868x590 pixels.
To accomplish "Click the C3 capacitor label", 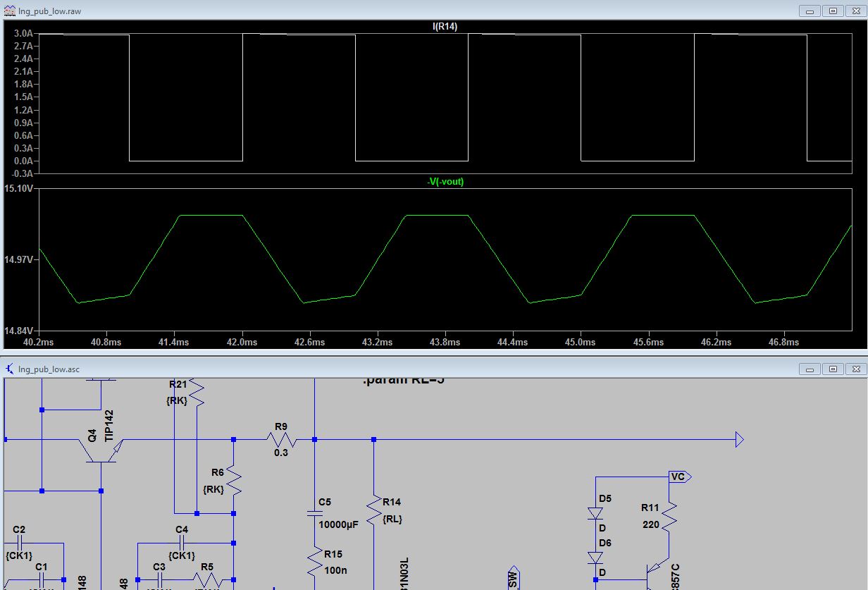I will [159, 566].
